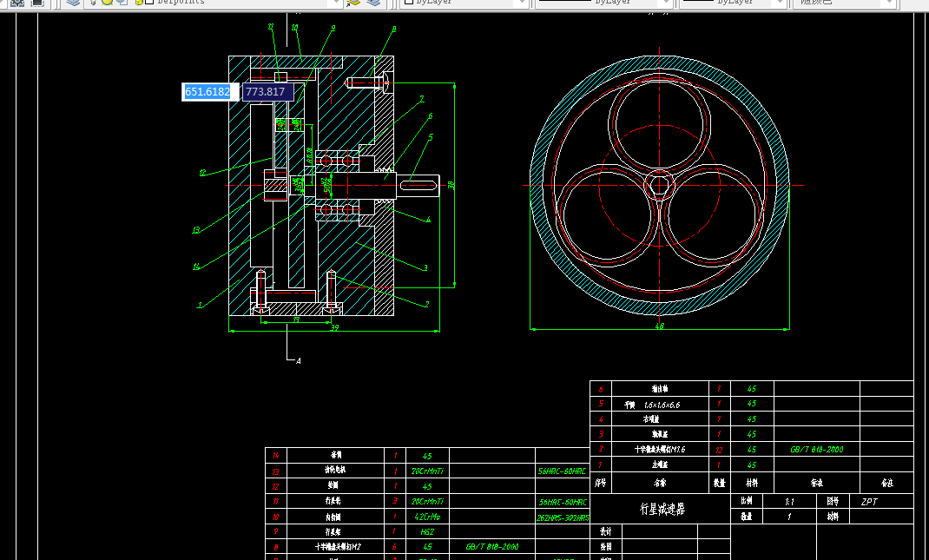
Task: Select the diameter dimension text 48
Action: click(x=660, y=326)
